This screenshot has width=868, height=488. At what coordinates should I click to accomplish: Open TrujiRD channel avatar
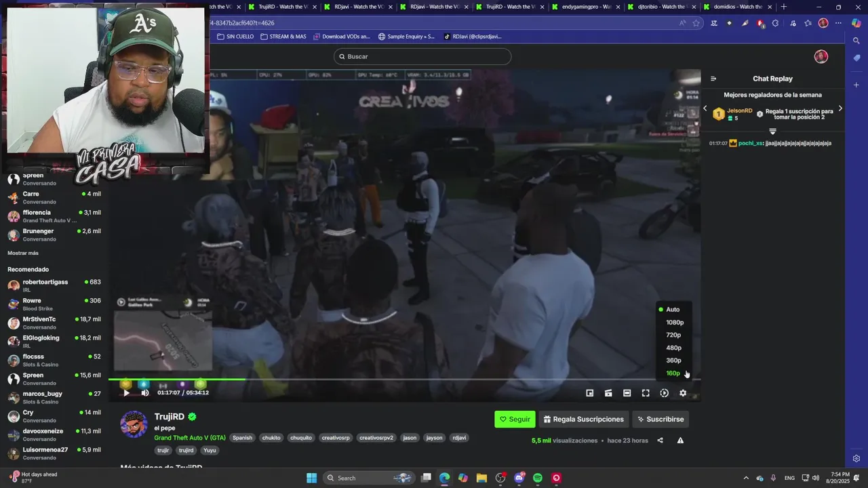tap(134, 424)
